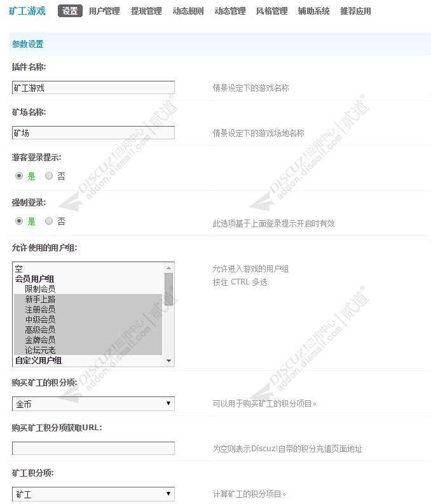Image resolution: width=431 pixels, height=504 pixels.
Task: Switch to 风格管理 tab
Action: pos(271,11)
